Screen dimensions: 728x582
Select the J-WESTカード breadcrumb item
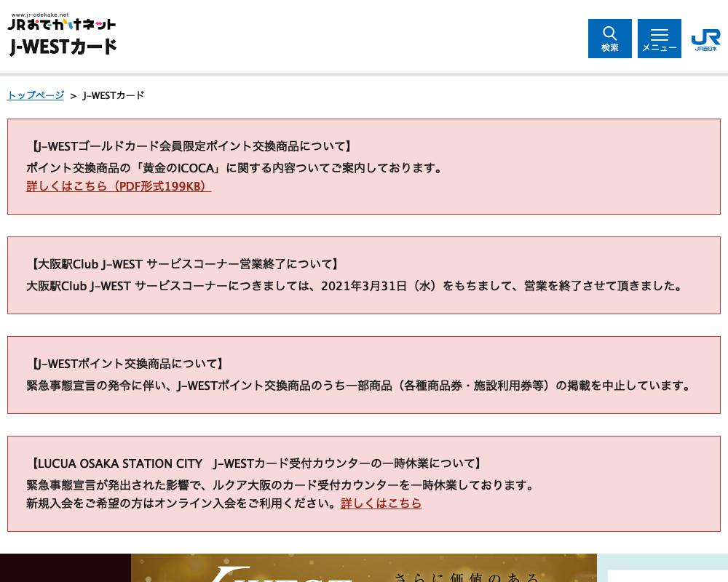tap(113, 95)
